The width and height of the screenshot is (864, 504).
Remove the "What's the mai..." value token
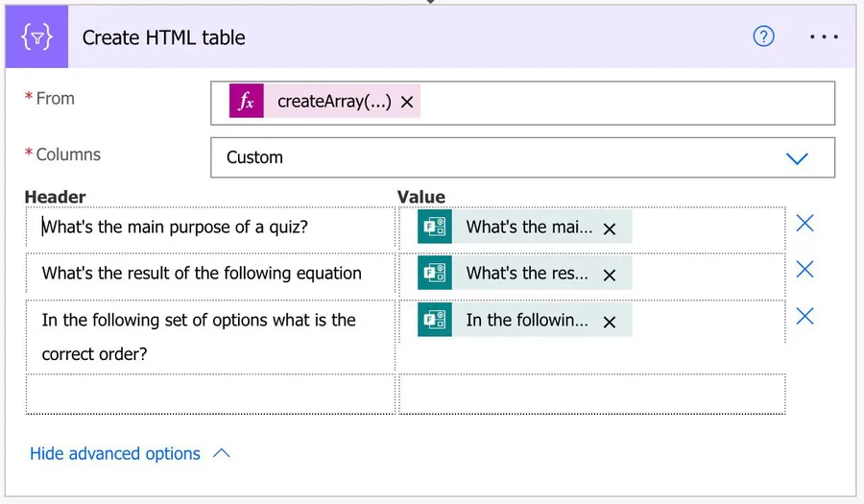coord(610,228)
